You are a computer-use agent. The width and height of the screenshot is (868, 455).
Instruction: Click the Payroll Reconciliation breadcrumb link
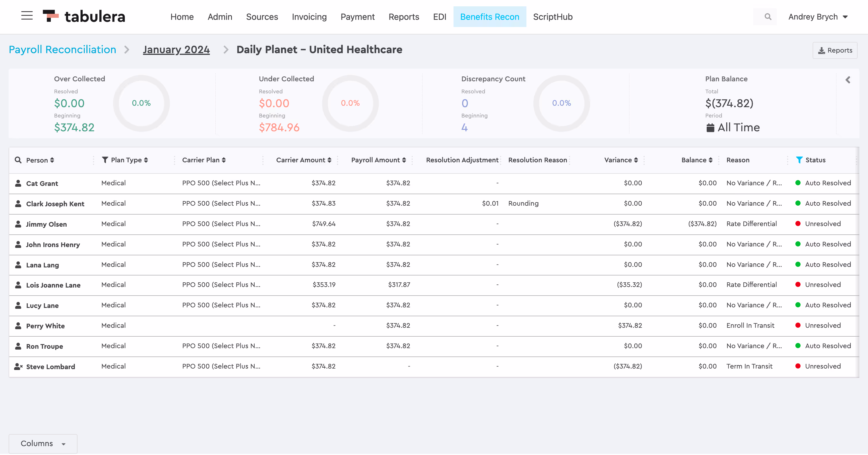pos(62,50)
